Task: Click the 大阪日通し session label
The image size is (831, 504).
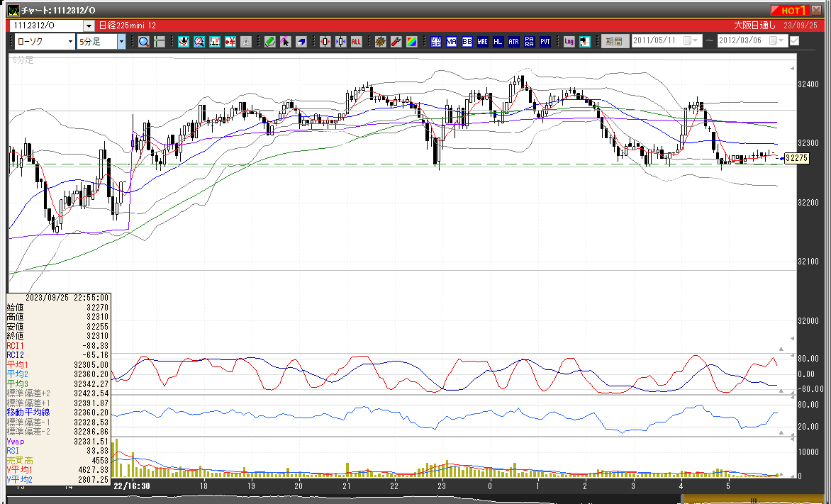Action: [754, 26]
